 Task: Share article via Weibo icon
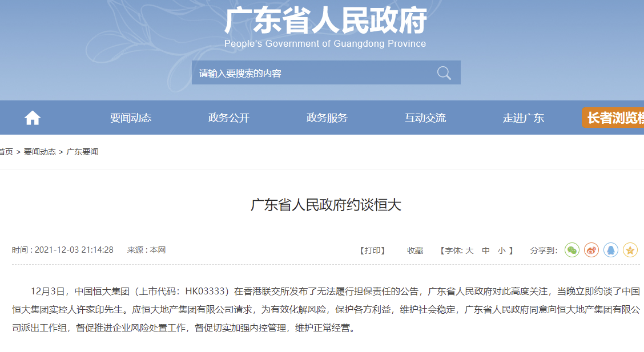coord(591,250)
